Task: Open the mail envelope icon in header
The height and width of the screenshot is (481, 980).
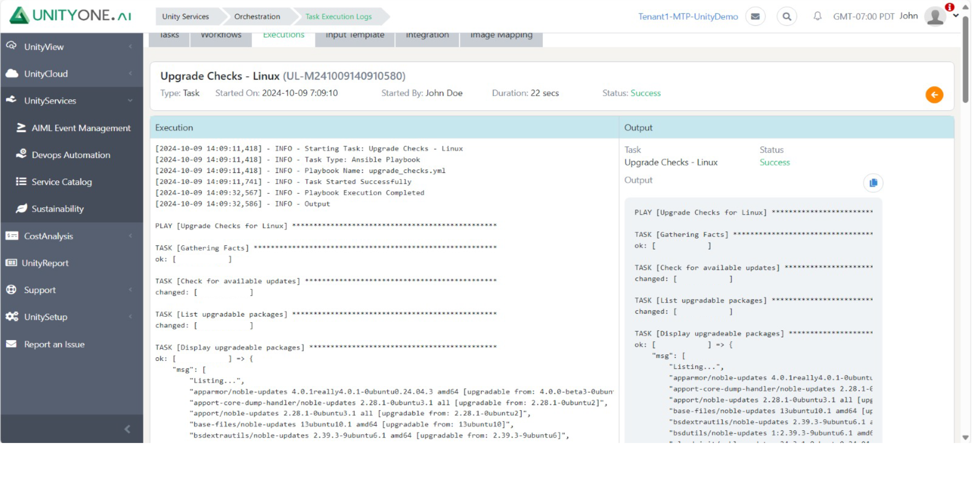Action: click(755, 16)
